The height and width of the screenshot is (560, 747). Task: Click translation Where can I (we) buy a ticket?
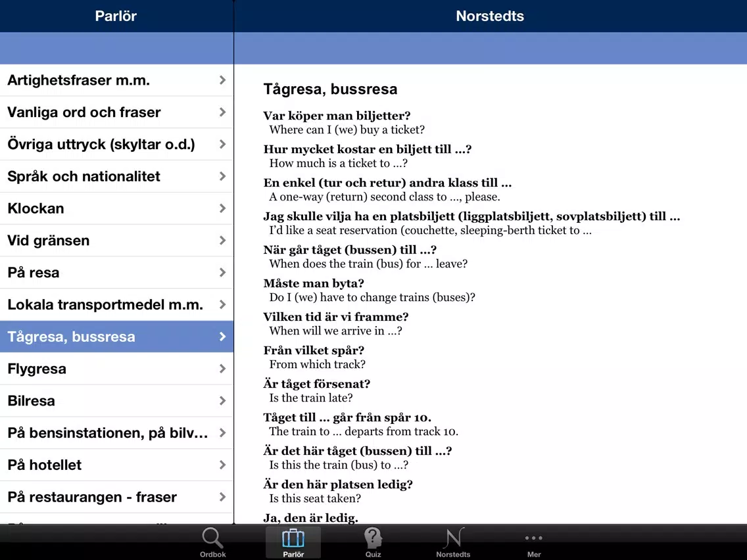pyautogui.click(x=347, y=129)
